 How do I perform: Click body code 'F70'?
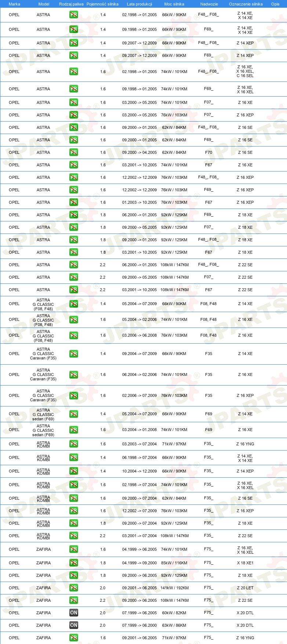click(208, 152)
